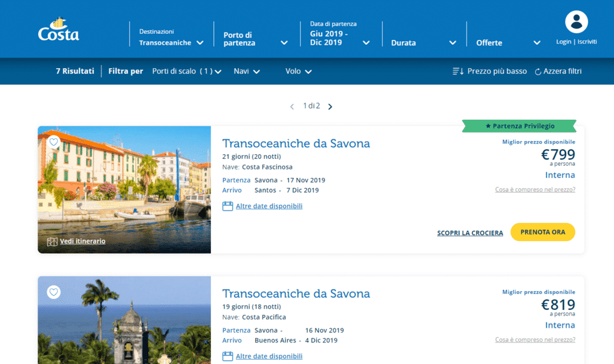
Task: Open the Navi filter dropdown
Action: click(x=246, y=71)
